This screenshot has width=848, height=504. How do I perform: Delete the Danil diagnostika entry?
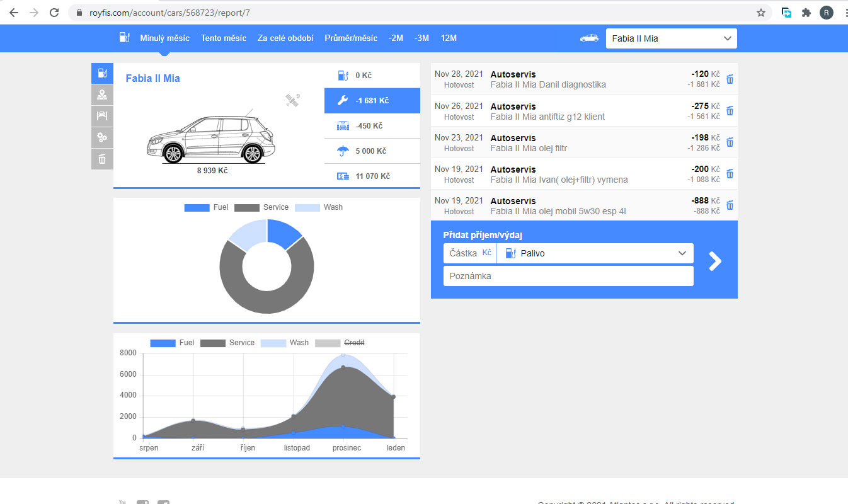[730, 79]
